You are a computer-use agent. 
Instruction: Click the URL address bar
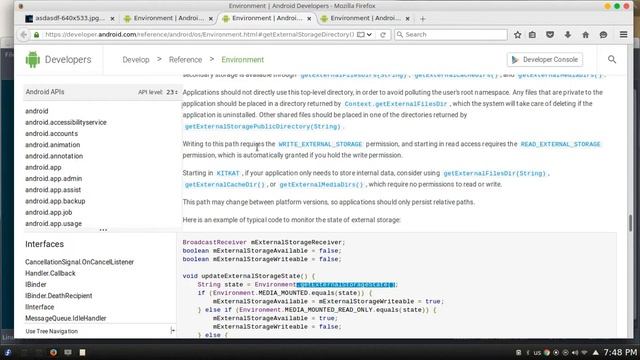coord(199,35)
